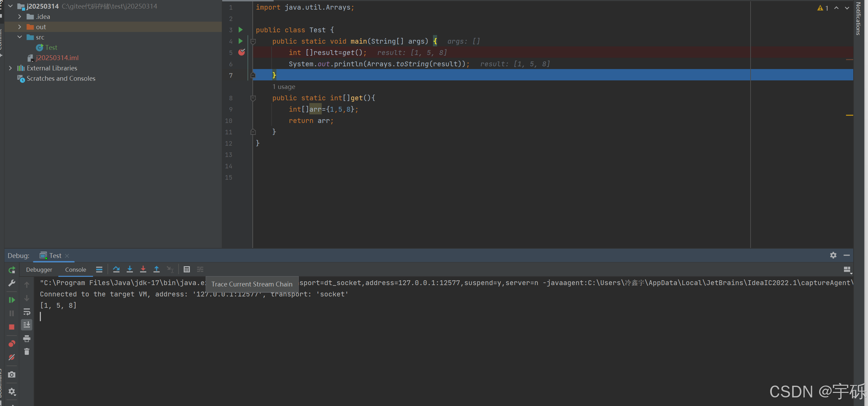This screenshot has height=406, width=868.
Task: Open the Evaluate Expression calculator icon
Action: tap(187, 269)
